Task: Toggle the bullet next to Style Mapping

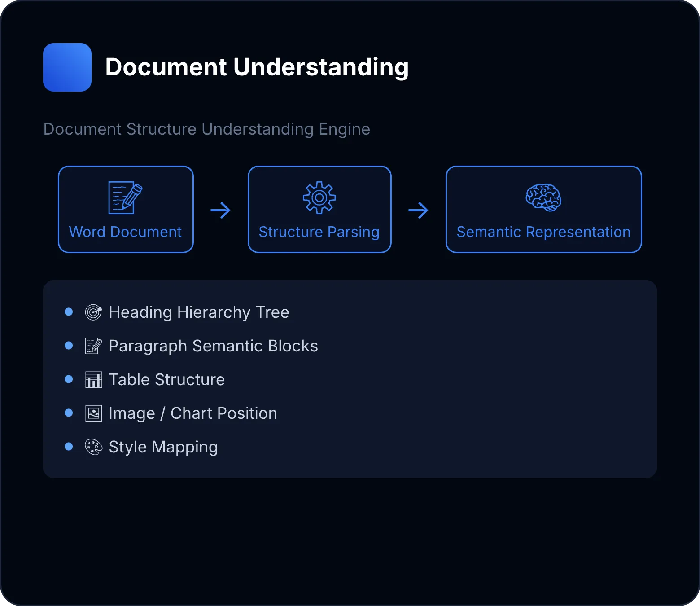Action: point(69,446)
